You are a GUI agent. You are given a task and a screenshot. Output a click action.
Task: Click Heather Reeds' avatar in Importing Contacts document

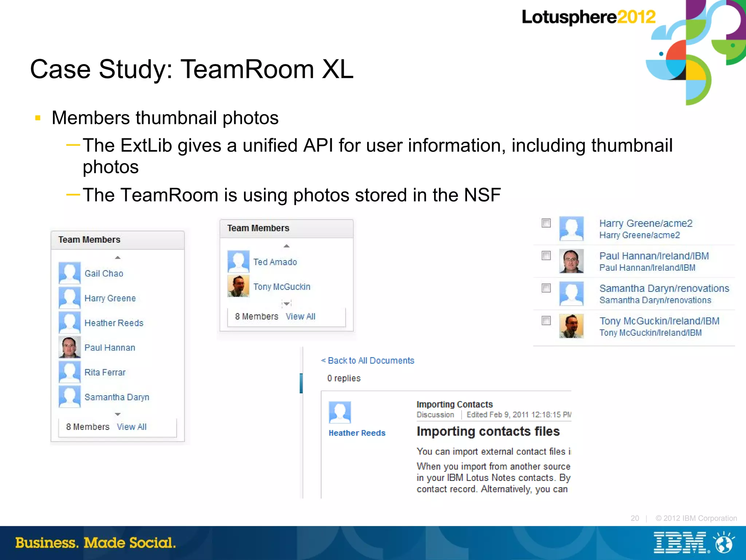pos(340,412)
